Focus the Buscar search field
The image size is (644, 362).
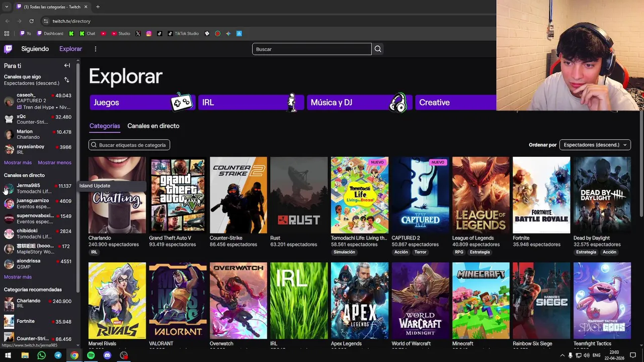312,49
